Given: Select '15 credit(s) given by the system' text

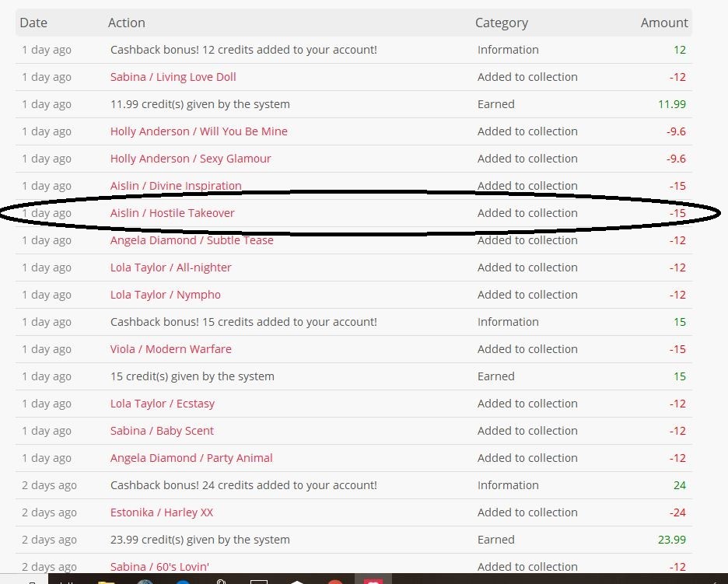Looking at the screenshot, I should point(192,376).
